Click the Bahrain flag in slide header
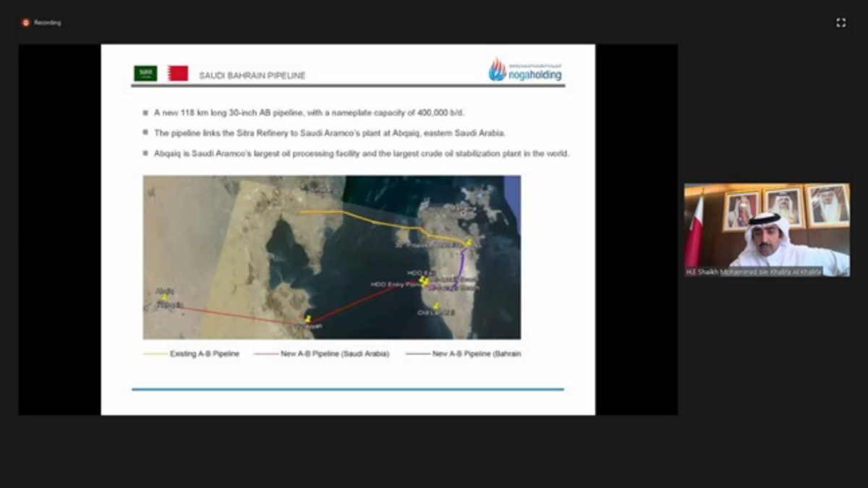Viewport: 868px width, 488px height. coord(178,74)
